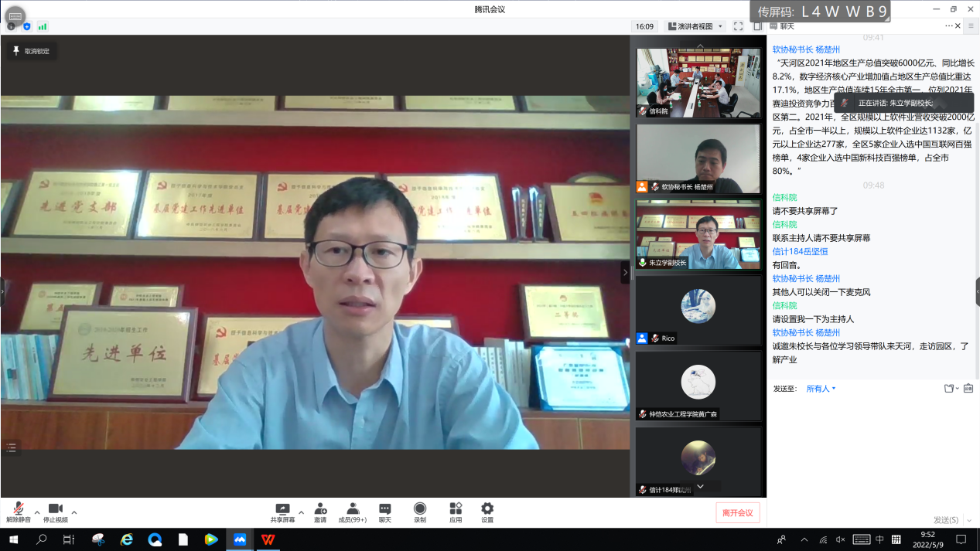Image resolution: width=980 pixels, height=551 pixels.
Task: Unmute microphone with 解除静音 button
Action: 19,512
